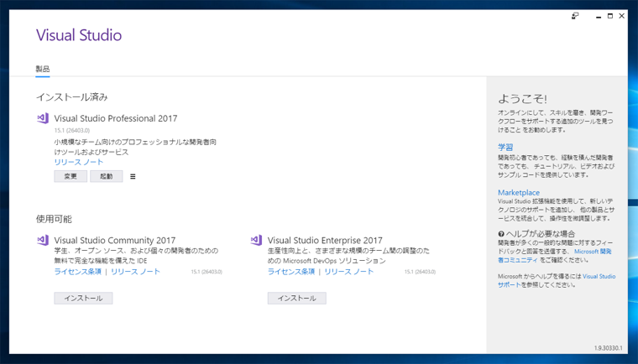Open リリース ノート link under Professional 2017
Image resolution: width=638 pixels, height=364 pixels.
click(79, 162)
